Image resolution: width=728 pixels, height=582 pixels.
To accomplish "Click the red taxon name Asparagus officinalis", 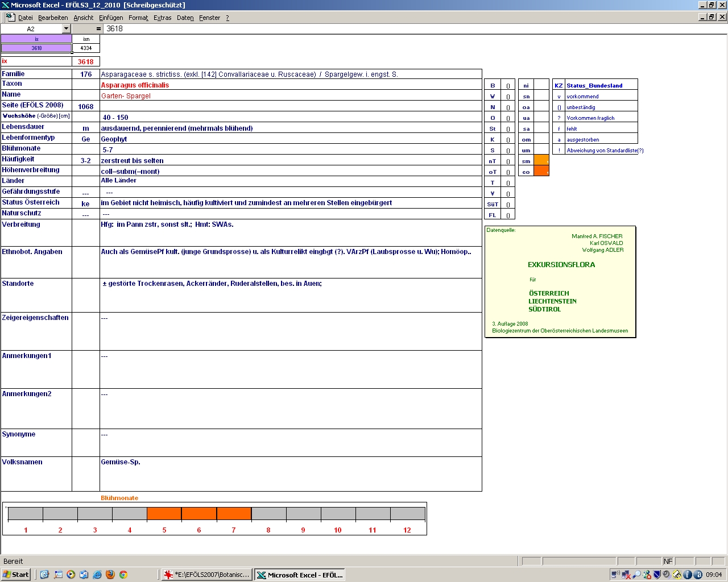I will click(135, 85).
